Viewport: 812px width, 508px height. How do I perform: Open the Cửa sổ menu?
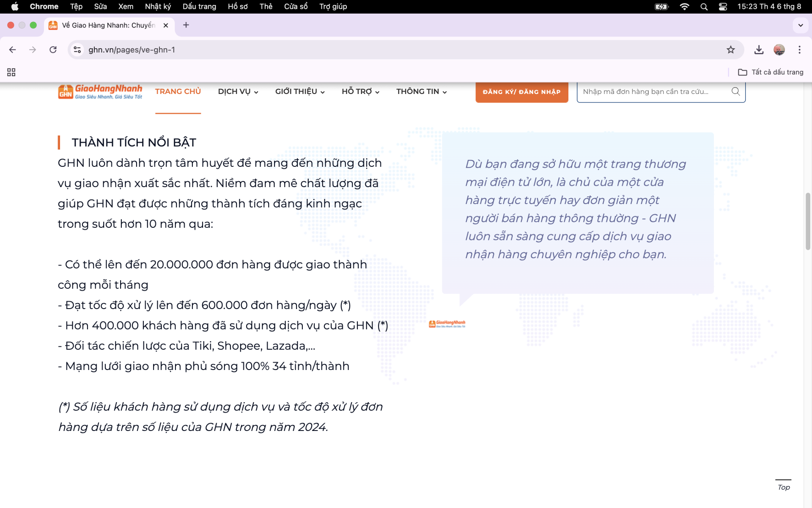296,6
